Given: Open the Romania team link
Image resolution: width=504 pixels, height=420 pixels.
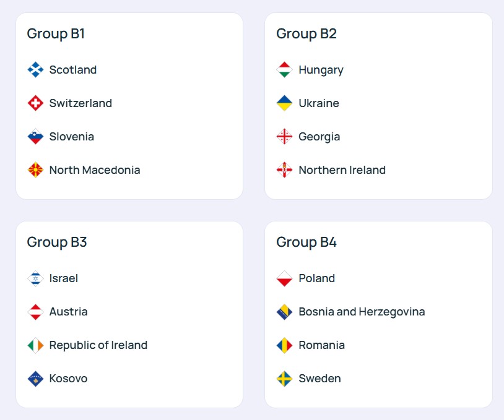Looking at the screenshot, I should pyautogui.click(x=321, y=345).
